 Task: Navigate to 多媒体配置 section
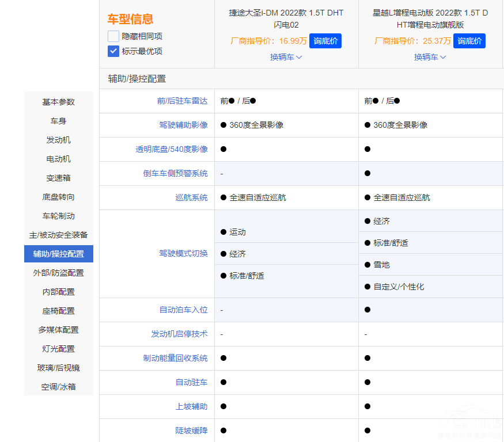[x=58, y=330]
